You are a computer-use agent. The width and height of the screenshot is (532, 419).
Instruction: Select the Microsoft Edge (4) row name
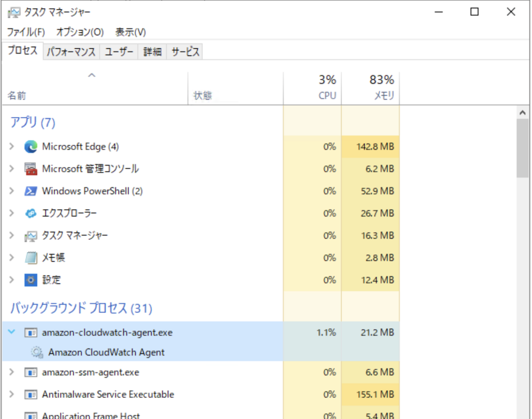pos(80,147)
